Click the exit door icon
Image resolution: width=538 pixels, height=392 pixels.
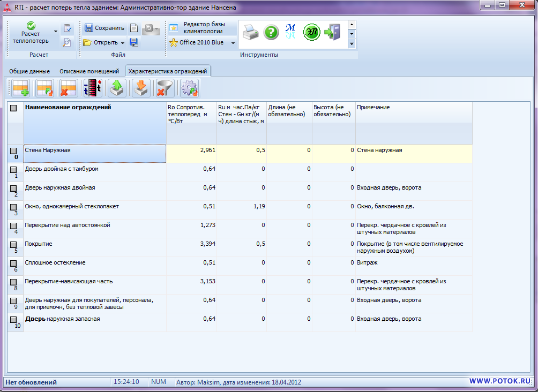332,33
